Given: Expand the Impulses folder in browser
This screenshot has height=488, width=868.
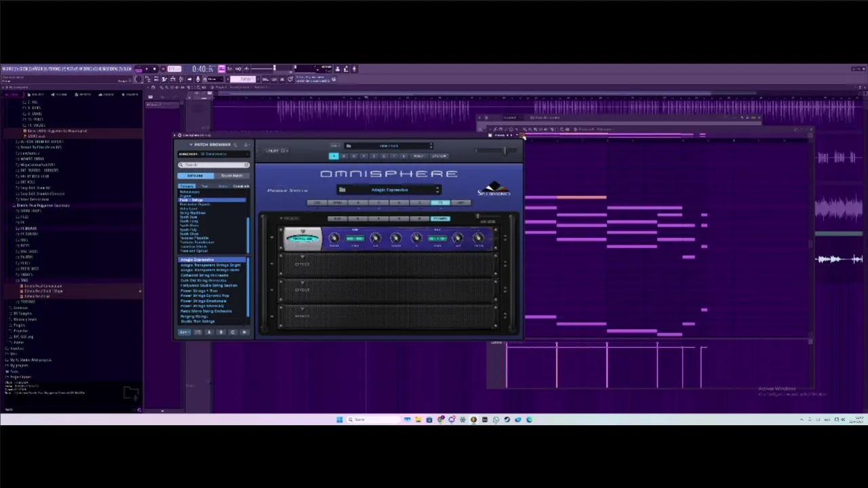Looking at the screenshot, I should point(16,348).
